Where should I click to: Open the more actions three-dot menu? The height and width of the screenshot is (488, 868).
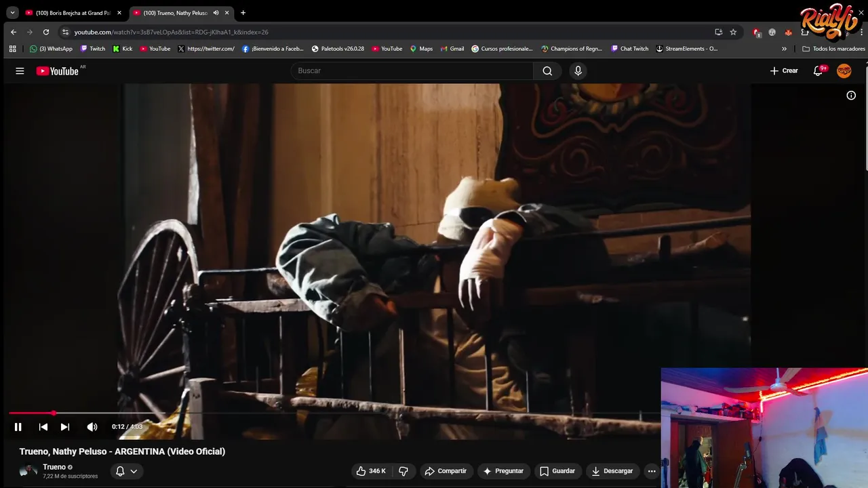(652, 471)
